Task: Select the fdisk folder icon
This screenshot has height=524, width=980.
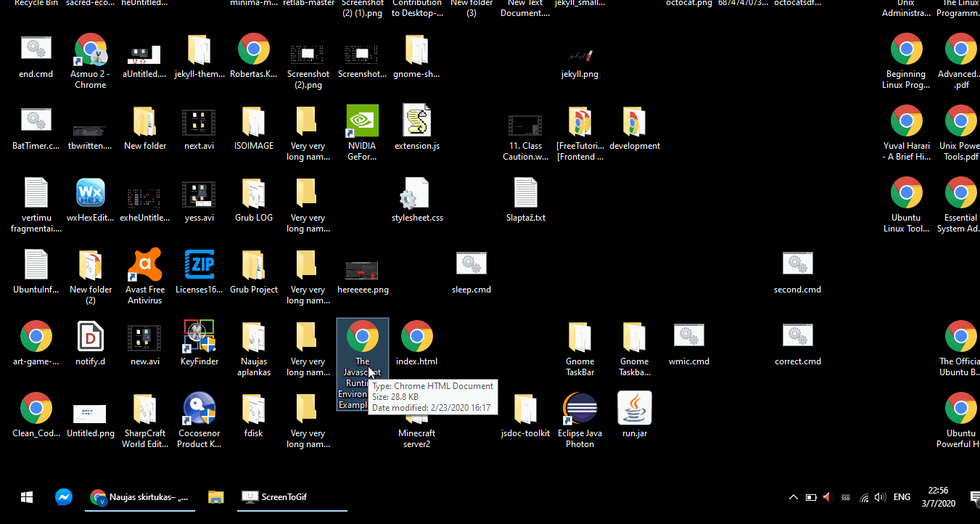Action: coord(253,409)
